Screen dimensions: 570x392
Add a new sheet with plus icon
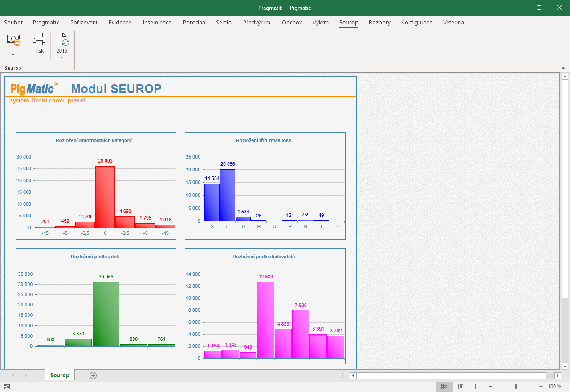(93, 376)
